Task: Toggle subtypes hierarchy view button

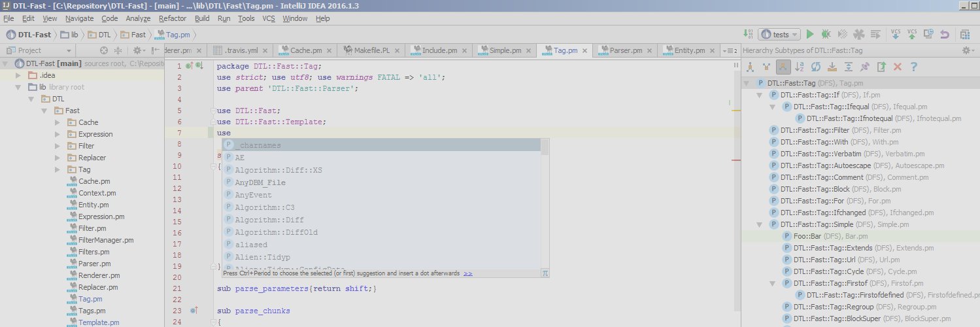Action: [783, 67]
